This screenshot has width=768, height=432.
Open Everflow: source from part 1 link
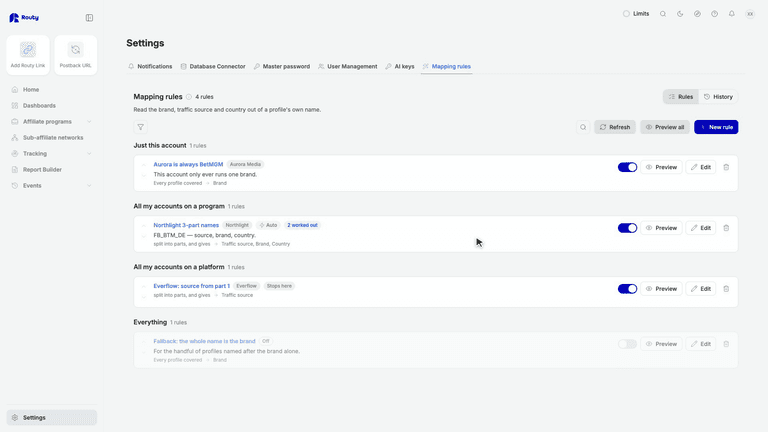[192, 286]
